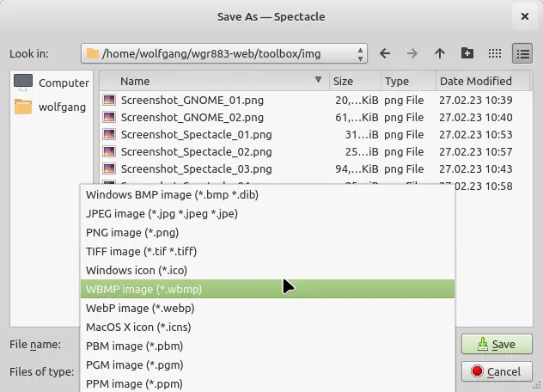Create a new folder

pos(467,53)
